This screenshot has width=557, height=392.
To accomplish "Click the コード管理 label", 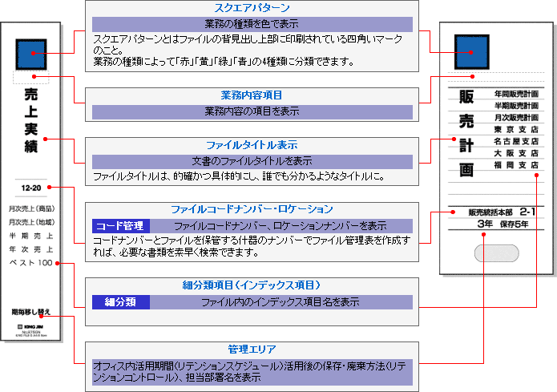I will [121, 226].
